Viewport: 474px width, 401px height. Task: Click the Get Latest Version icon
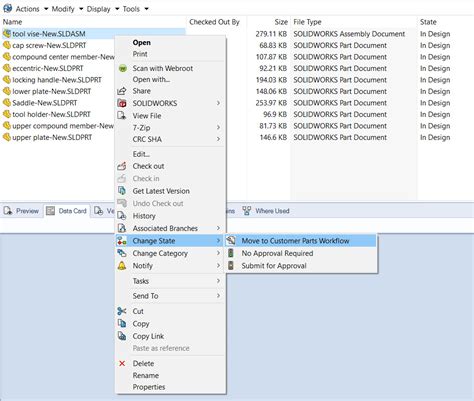(x=122, y=191)
